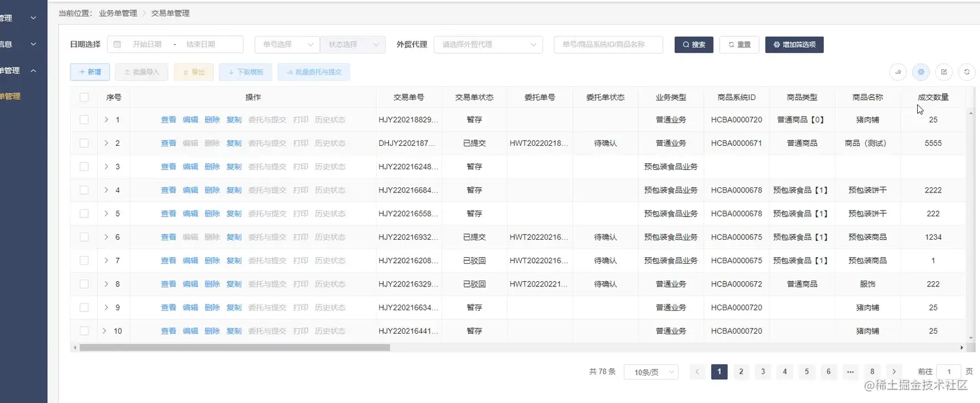The image size is (980, 403).
Task: Expand the 信息 sidebar menu chevron
Action: 34,44
